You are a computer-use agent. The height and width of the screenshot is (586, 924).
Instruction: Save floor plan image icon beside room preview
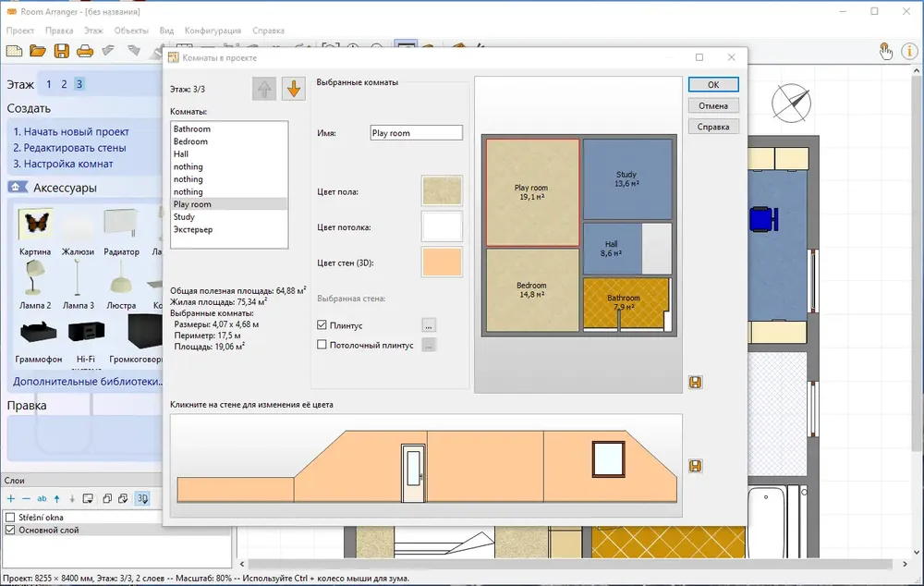(x=696, y=382)
